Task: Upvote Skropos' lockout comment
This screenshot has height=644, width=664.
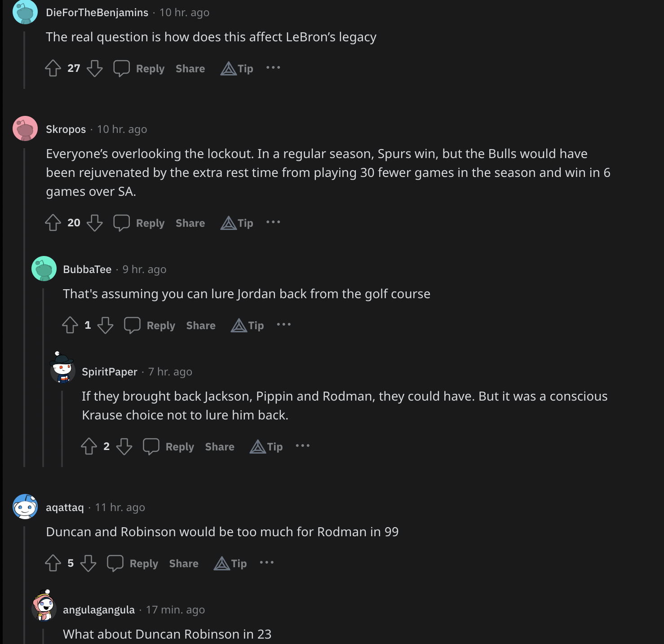Action: 53,223
